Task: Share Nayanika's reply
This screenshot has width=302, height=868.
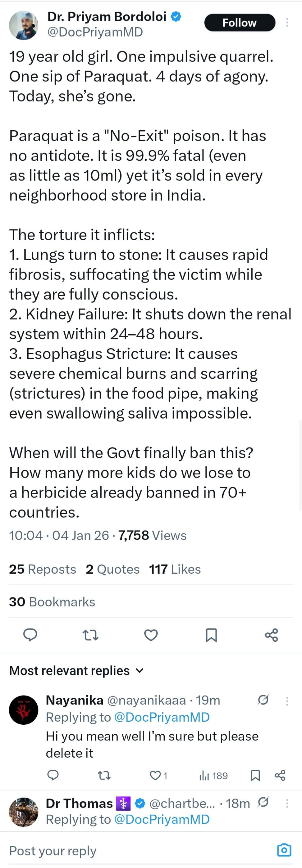Action: [x=280, y=776]
